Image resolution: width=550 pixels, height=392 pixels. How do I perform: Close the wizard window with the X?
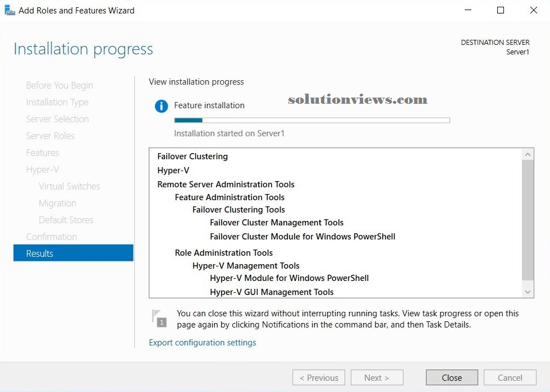[x=534, y=10]
